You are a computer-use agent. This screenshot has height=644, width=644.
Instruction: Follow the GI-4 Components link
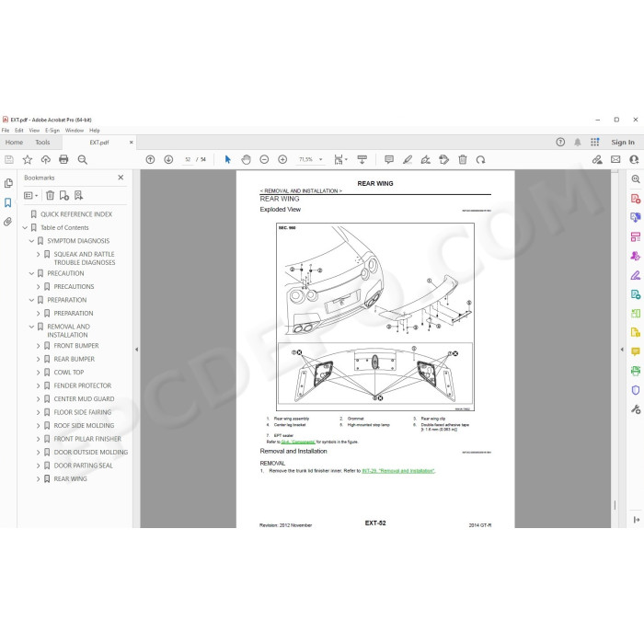(298, 442)
